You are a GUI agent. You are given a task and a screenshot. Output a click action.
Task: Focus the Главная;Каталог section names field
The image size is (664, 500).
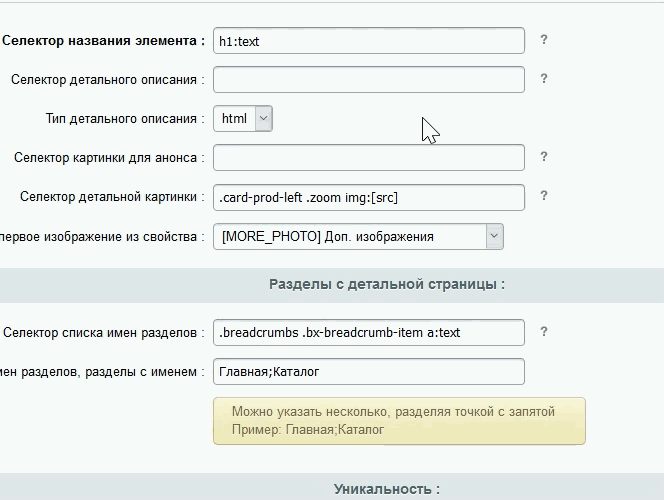click(369, 372)
